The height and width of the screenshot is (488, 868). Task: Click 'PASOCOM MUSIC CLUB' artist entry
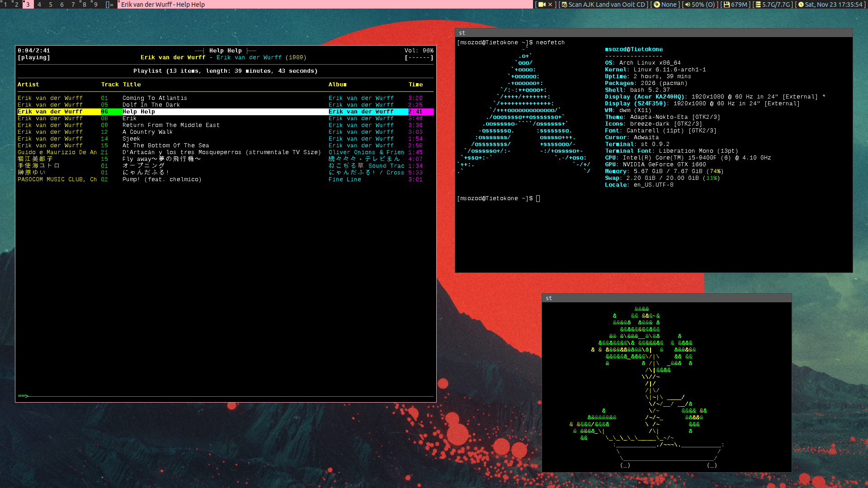(x=57, y=179)
